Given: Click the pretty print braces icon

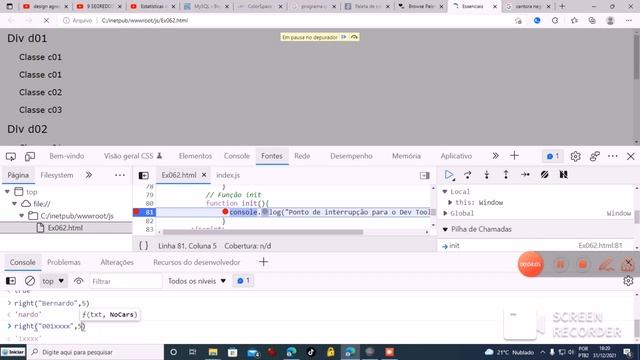Looking at the screenshot, I should [x=144, y=246].
